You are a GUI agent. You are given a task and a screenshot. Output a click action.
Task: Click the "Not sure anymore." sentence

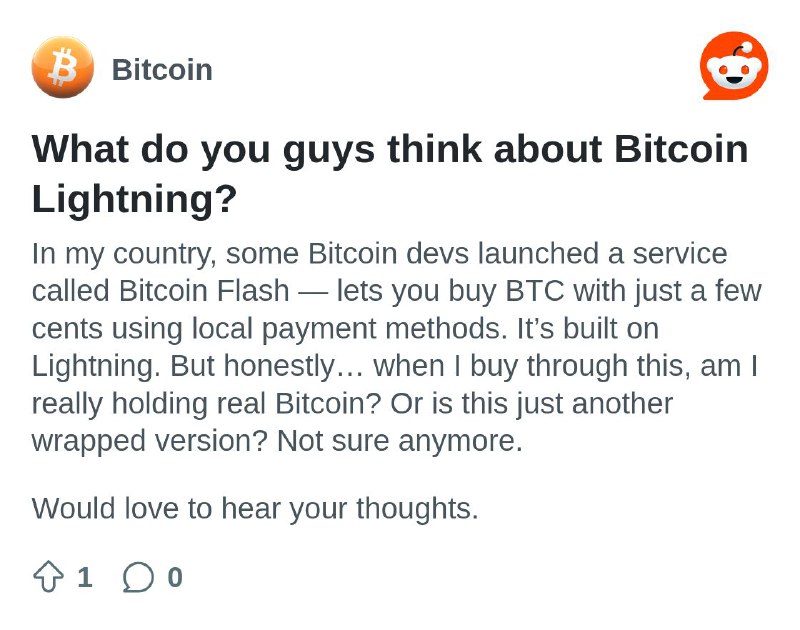[400, 441]
